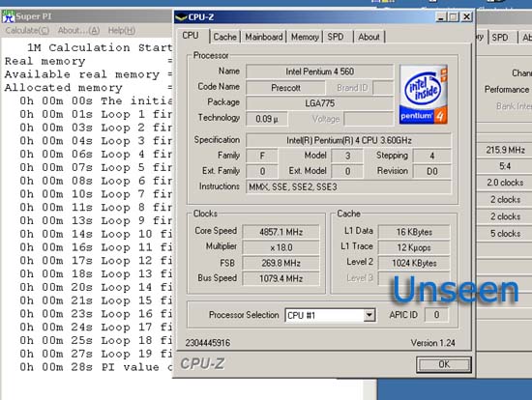Click the L1 Trace value 12 Kµops

click(x=414, y=247)
